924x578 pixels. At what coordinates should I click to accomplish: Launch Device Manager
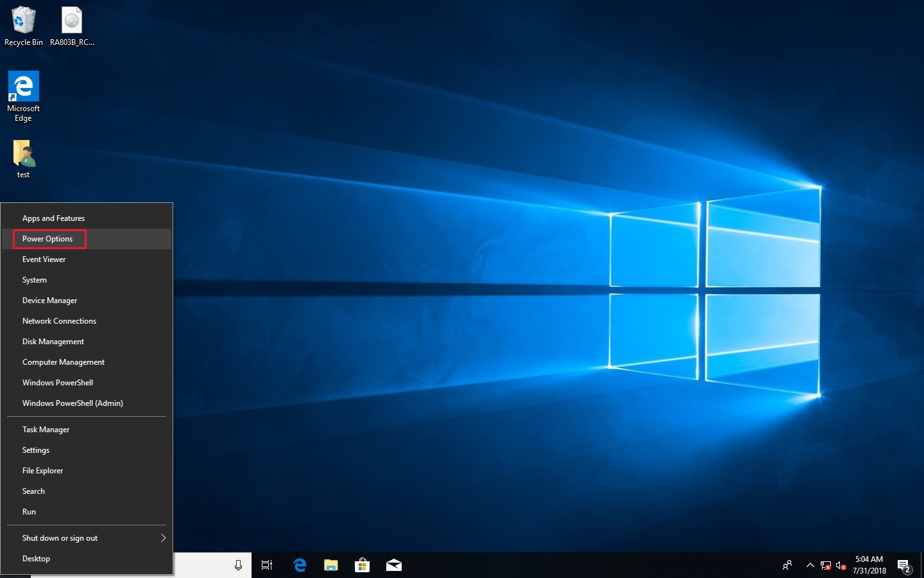[87, 301]
